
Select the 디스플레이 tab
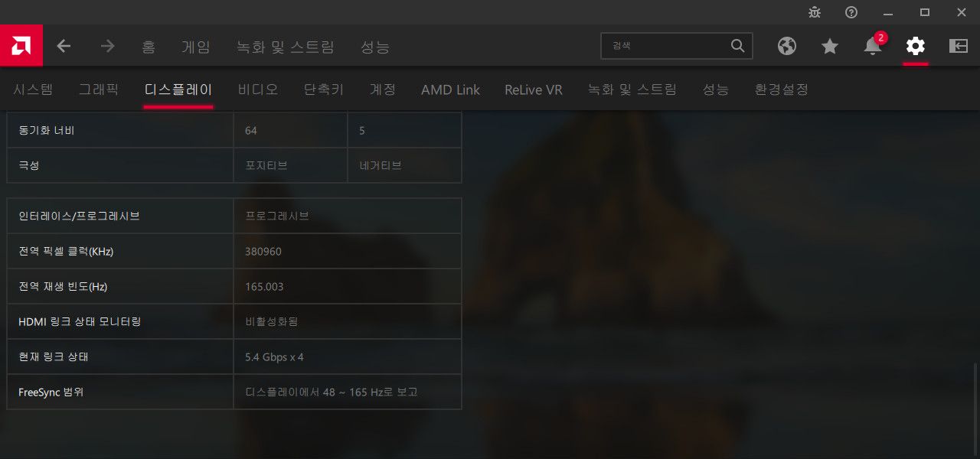[178, 90]
